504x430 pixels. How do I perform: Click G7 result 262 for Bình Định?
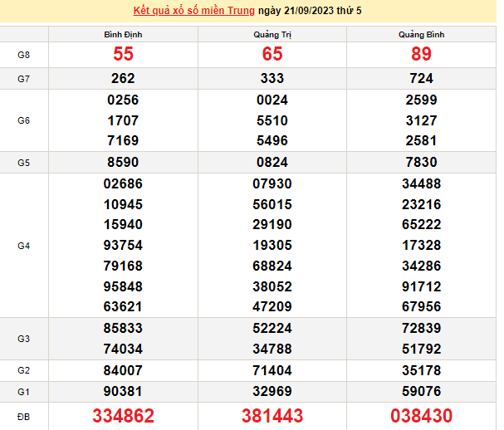(x=123, y=79)
